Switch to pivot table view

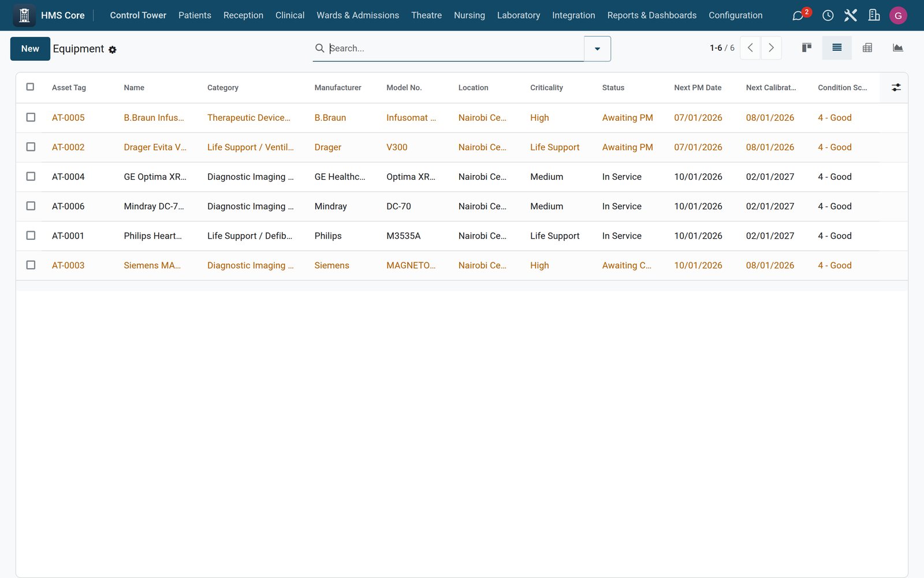[867, 48]
